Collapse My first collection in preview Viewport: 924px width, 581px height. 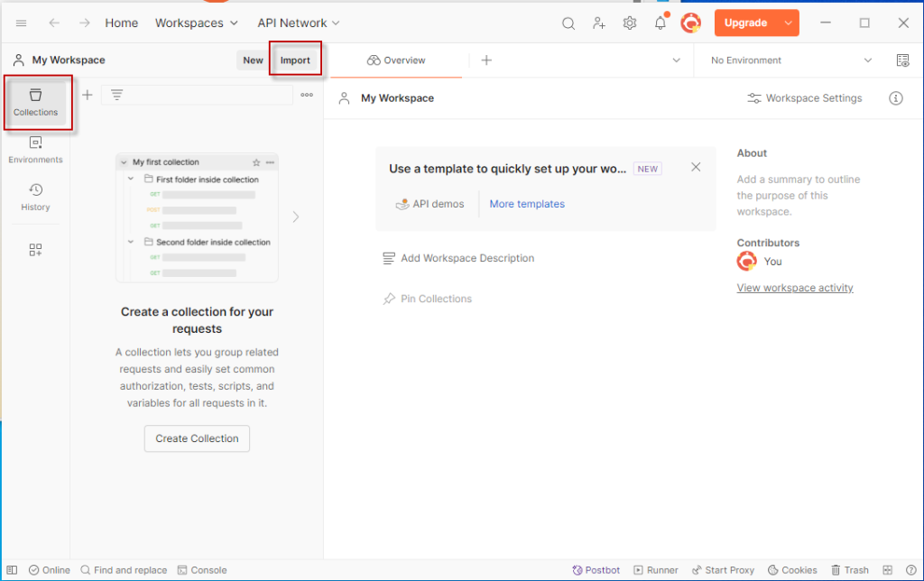click(124, 162)
